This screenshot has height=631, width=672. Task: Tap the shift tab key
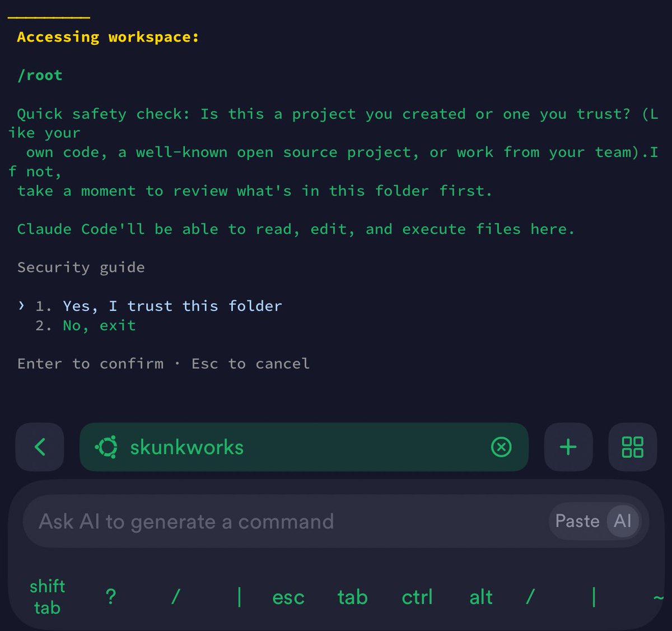coord(47,597)
